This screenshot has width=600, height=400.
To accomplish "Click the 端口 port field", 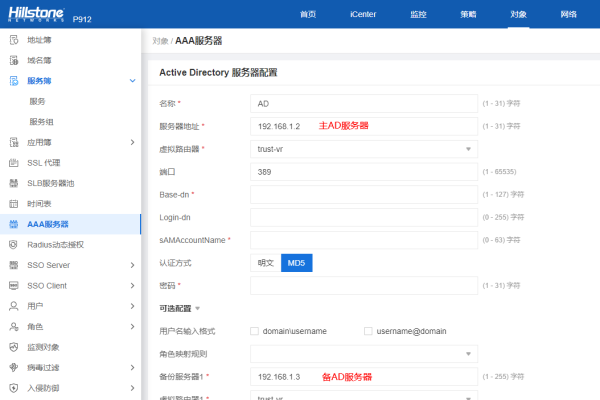I will (x=364, y=172).
